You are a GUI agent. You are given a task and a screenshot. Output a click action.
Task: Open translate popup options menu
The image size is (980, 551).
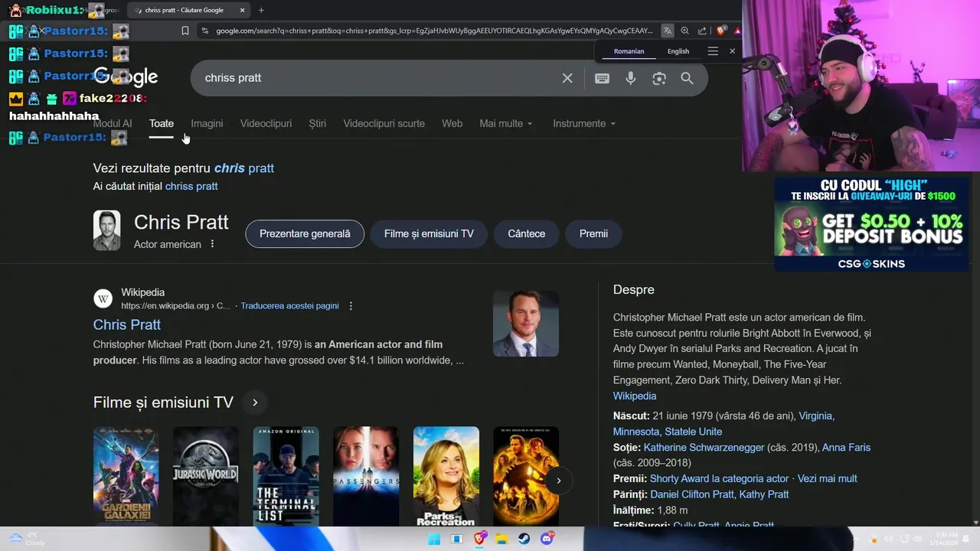713,51
